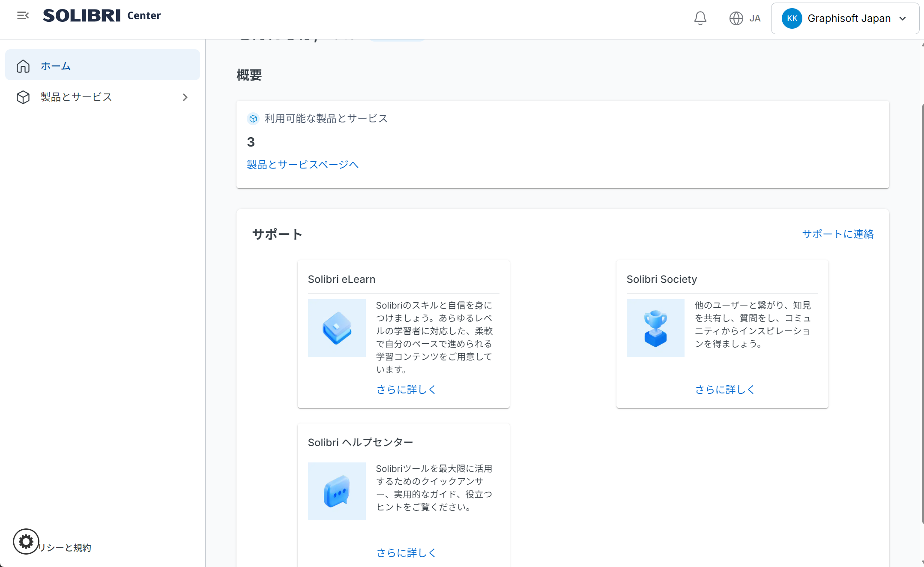The width and height of the screenshot is (924, 567).
Task: Click the product count number 3
Action: pos(251,142)
